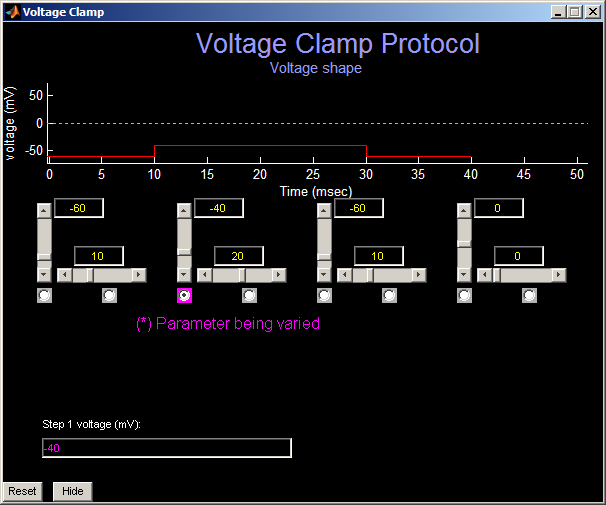
Task: Click the 20 duration value box
Action: [x=238, y=256]
